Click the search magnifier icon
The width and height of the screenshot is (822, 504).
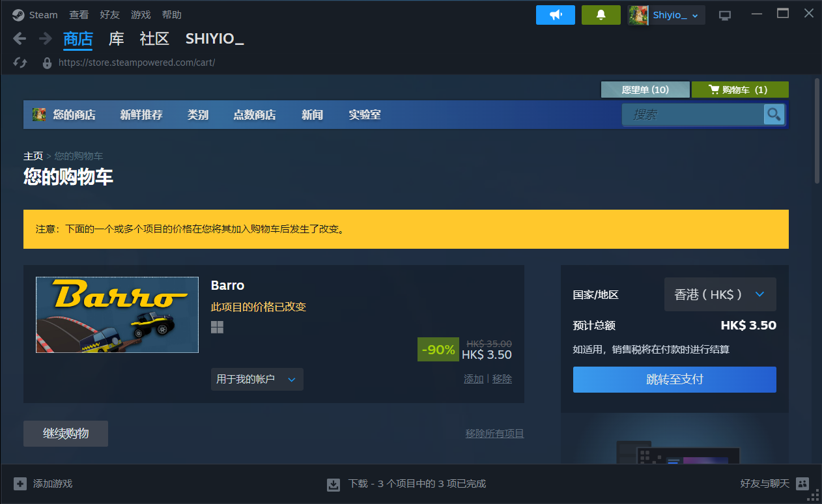(x=773, y=115)
